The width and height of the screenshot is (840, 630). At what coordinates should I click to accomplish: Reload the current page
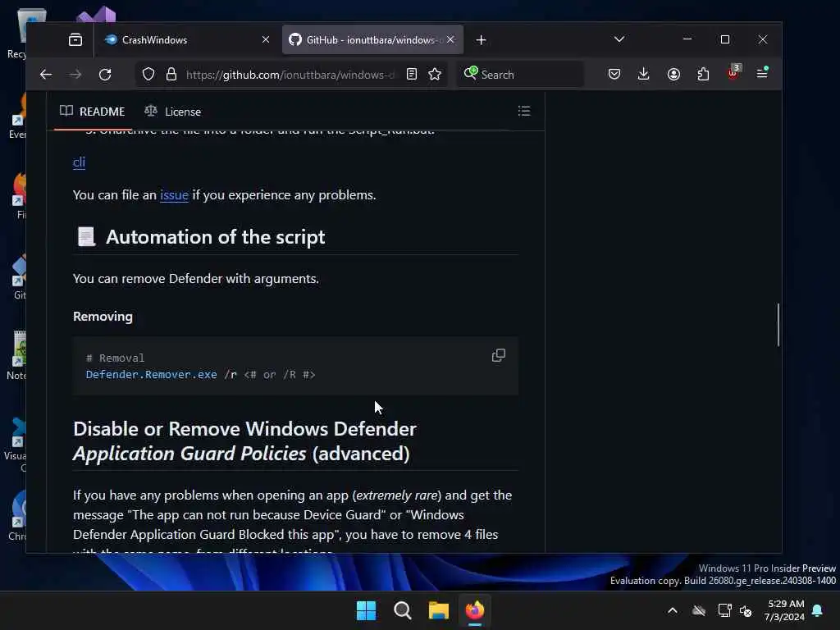click(105, 75)
